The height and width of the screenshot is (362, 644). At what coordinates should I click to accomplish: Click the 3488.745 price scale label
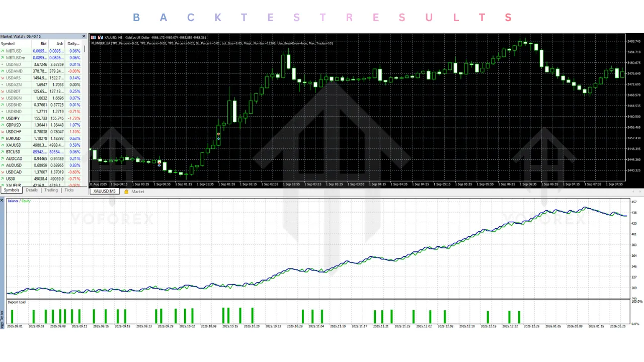click(x=633, y=41)
